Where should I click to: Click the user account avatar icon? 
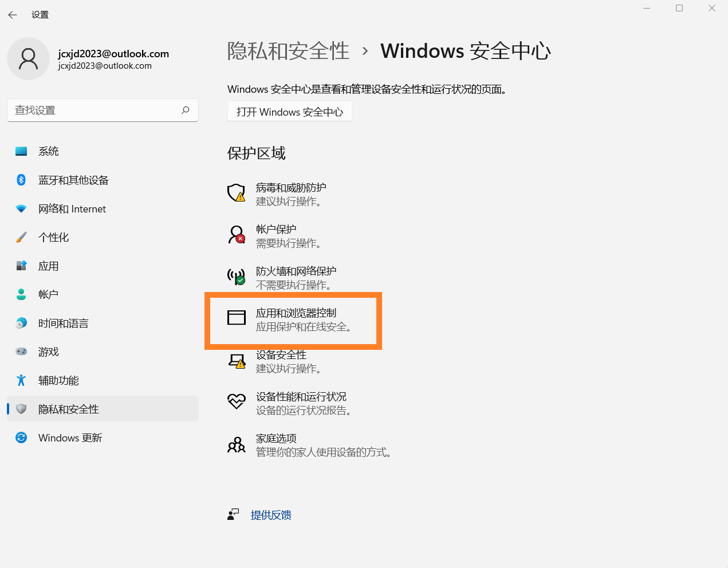pyautogui.click(x=28, y=59)
